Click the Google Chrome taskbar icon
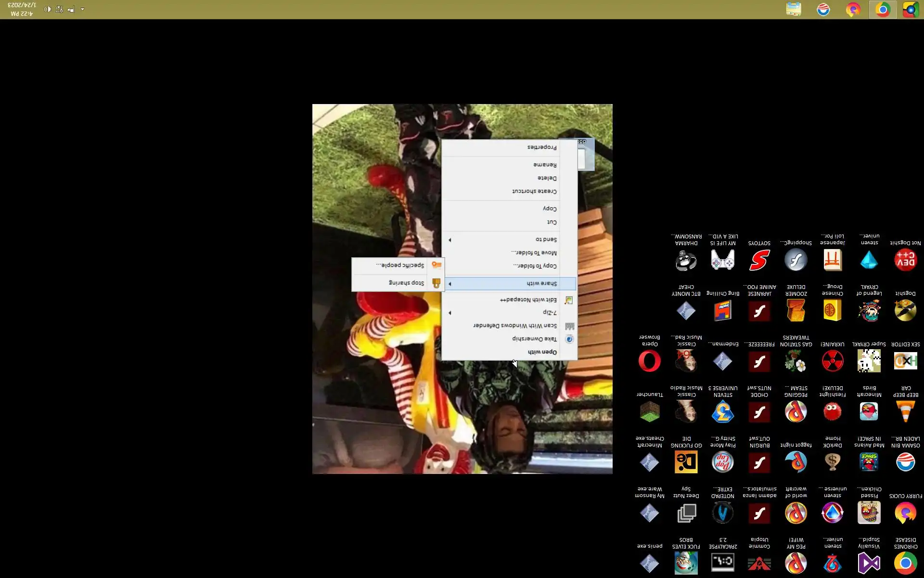This screenshot has height=578, width=924. click(883, 10)
